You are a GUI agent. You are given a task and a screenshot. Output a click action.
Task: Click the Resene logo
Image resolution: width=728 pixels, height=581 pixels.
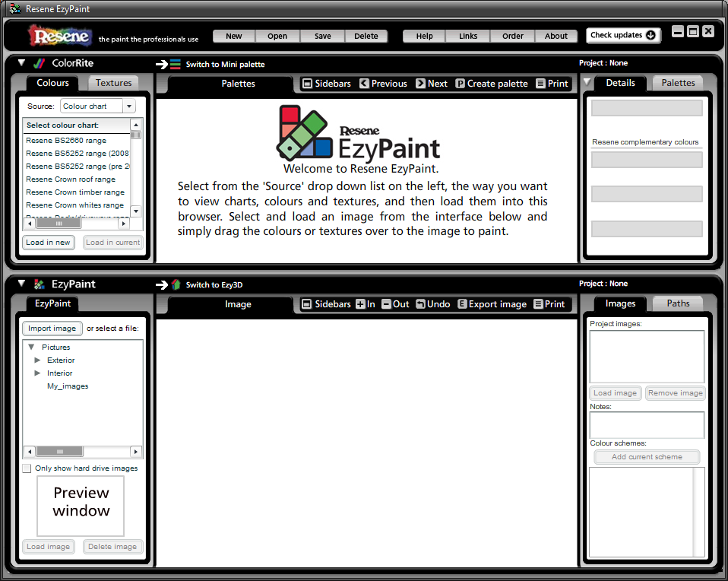[60, 36]
